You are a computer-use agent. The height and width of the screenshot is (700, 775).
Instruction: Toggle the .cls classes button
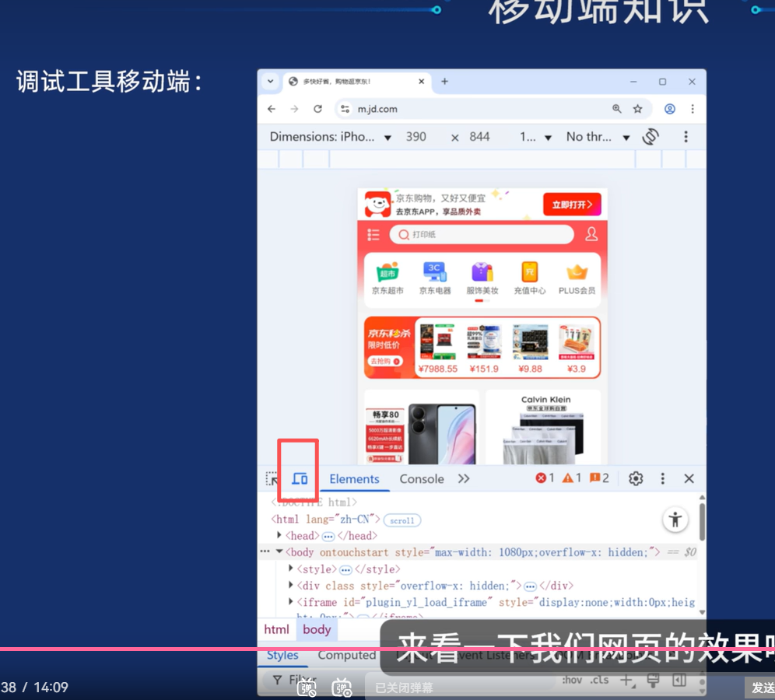click(599, 680)
